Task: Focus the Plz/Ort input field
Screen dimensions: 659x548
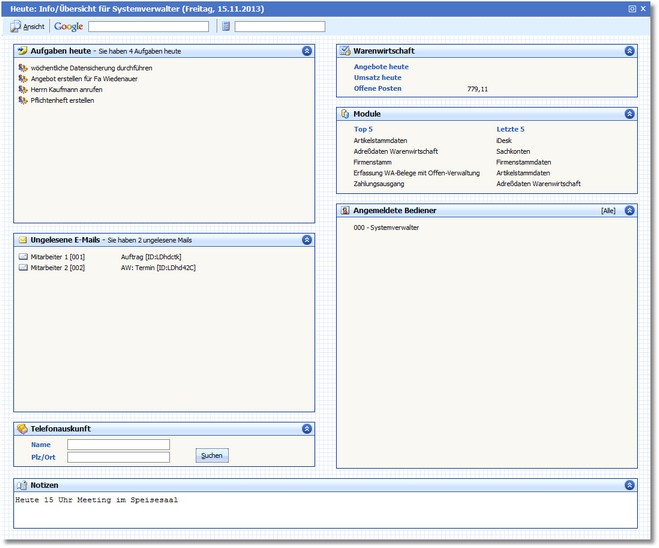Action: click(118, 457)
